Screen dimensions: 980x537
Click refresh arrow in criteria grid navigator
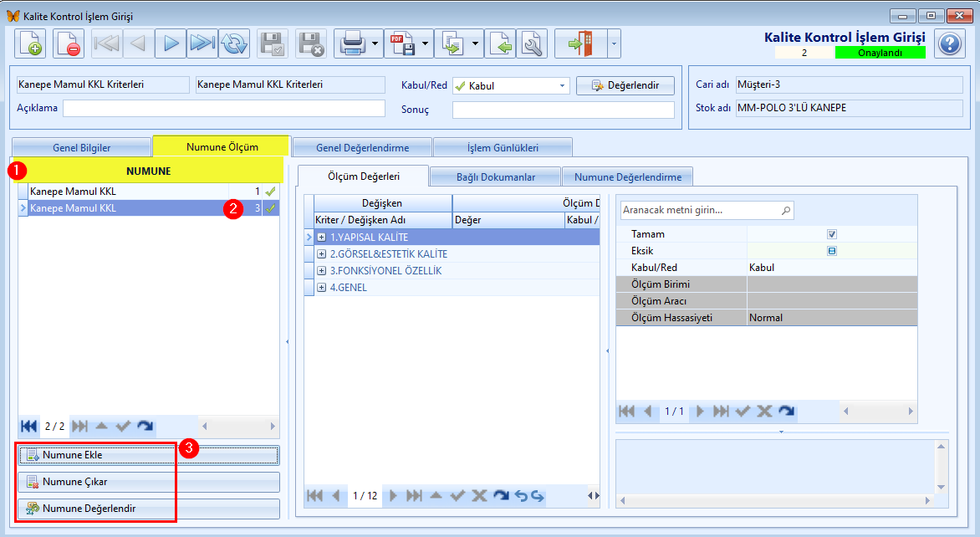tap(501, 496)
